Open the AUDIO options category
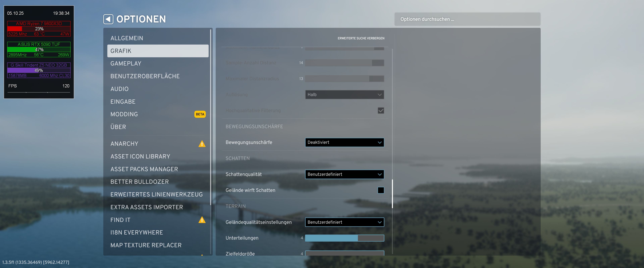The width and height of the screenshot is (644, 268). [x=120, y=89]
